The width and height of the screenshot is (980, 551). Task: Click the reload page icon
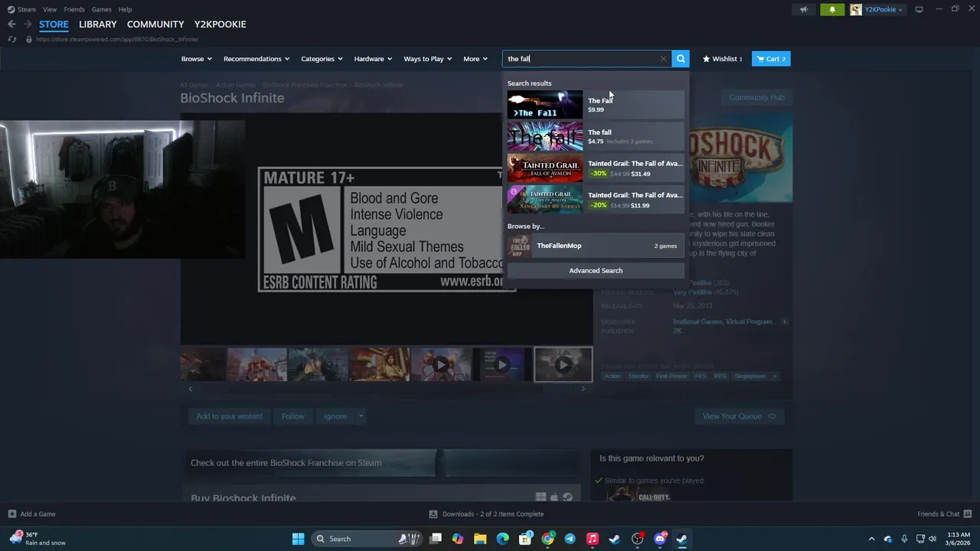click(12, 39)
